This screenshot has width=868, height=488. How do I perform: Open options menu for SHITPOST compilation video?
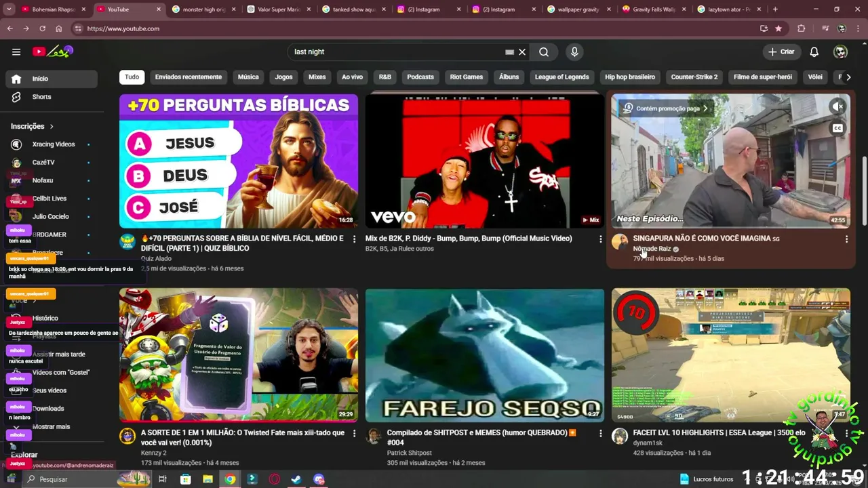(600, 433)
